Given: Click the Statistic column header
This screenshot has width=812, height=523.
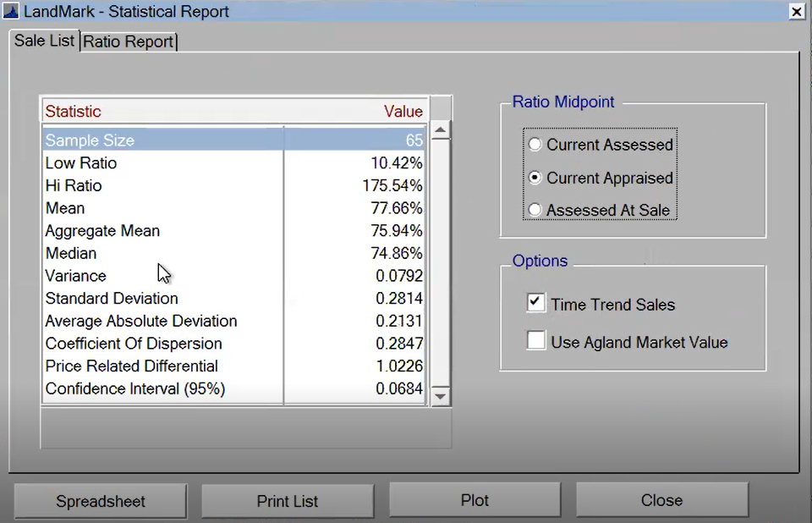Looking at the screenshot, I should pos(72,111).
